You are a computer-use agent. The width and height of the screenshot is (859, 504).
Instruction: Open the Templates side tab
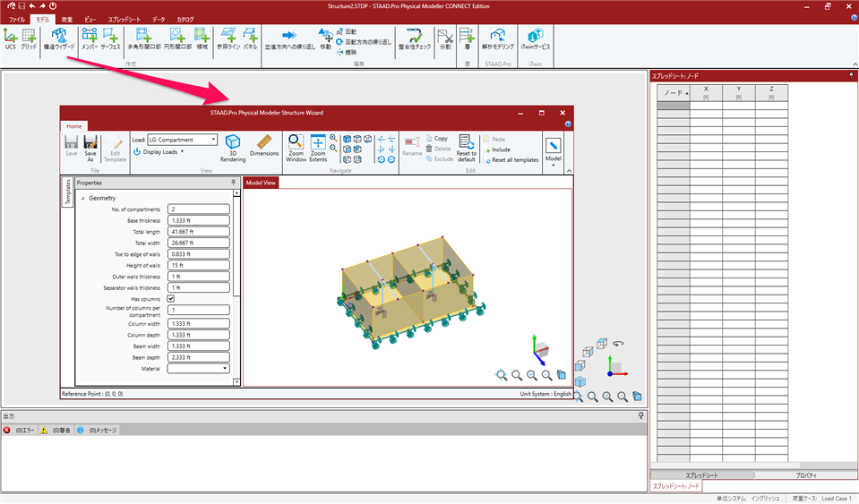[68, 192]
